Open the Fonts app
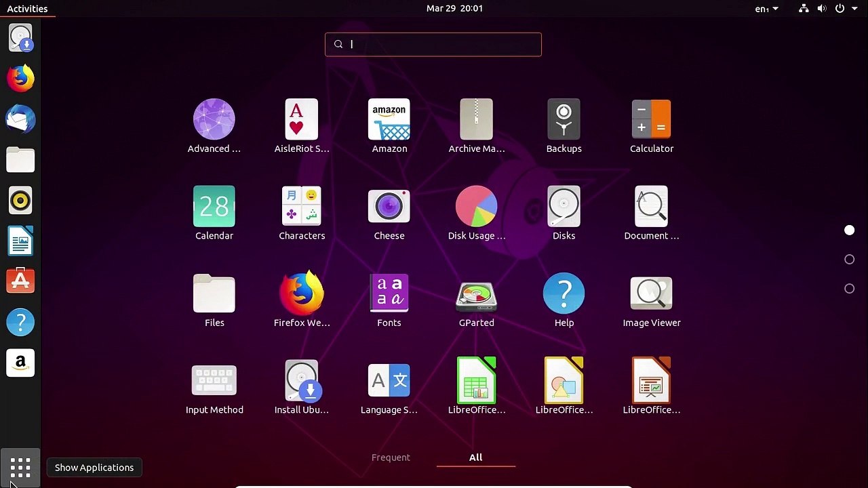The height and width of the screenshot is (488, 868). click(x=389, y=300)
